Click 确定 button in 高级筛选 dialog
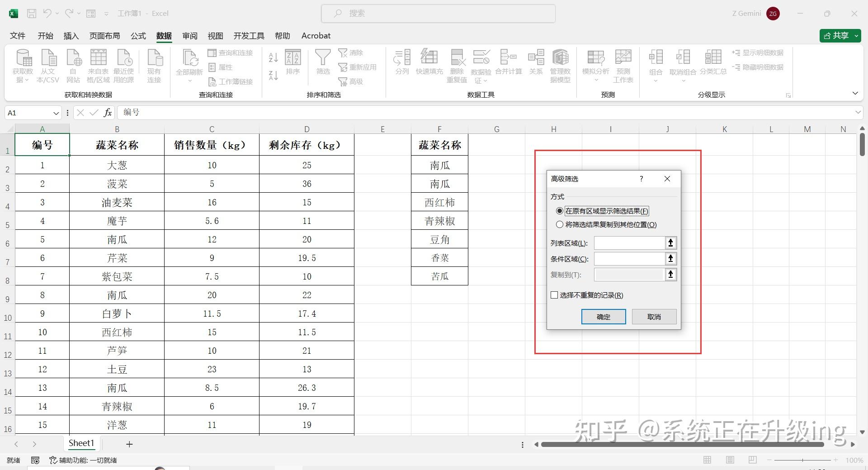868x470 pixels. click(604, 317)
